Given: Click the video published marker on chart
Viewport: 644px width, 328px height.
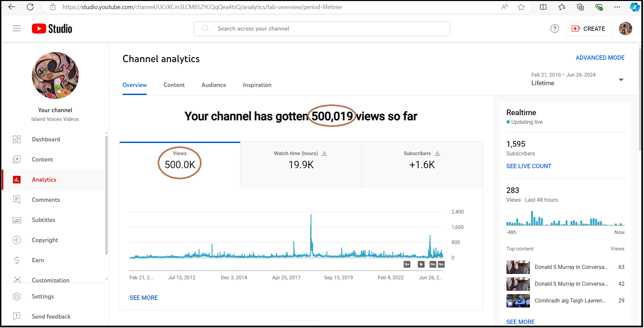Looking at the screenshot, I should click(421, 265).
